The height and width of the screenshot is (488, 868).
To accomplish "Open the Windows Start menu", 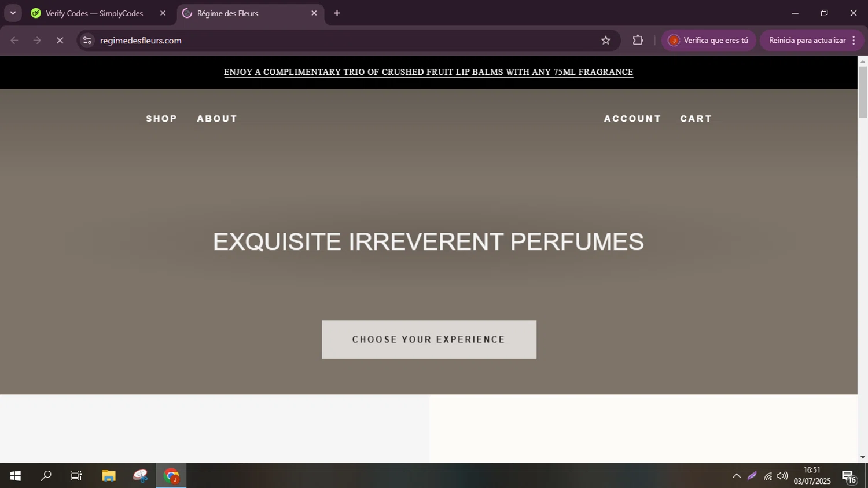I will click(15, 476).
